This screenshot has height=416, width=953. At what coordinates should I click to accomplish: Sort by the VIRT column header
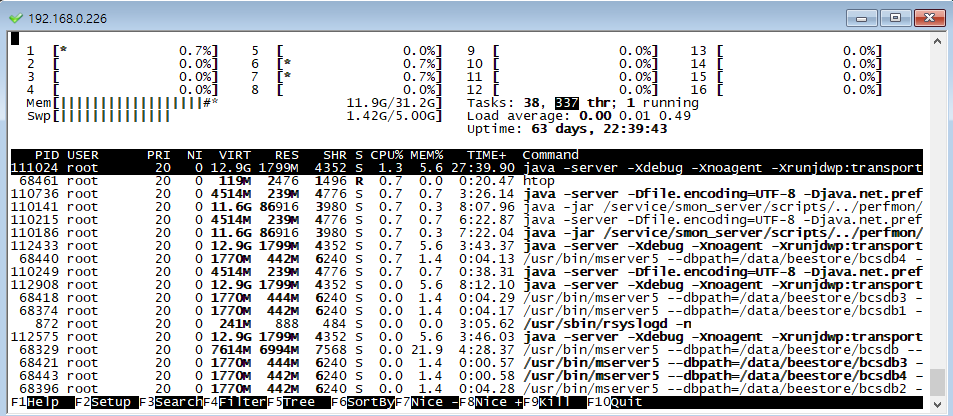[235, 155]
